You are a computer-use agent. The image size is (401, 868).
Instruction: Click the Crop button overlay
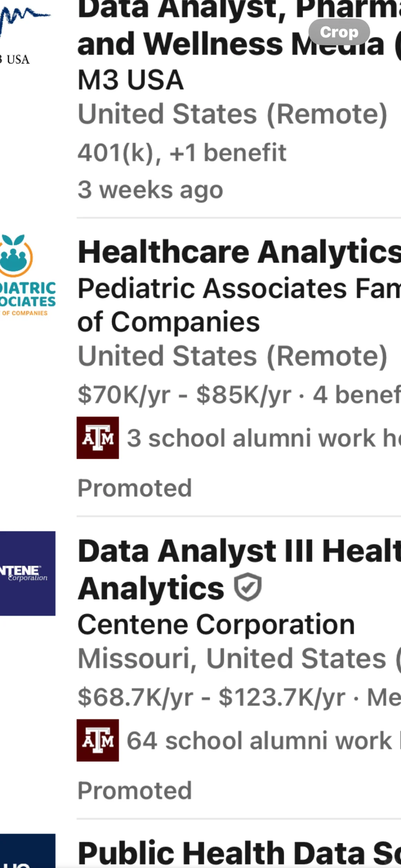[339, 32]
